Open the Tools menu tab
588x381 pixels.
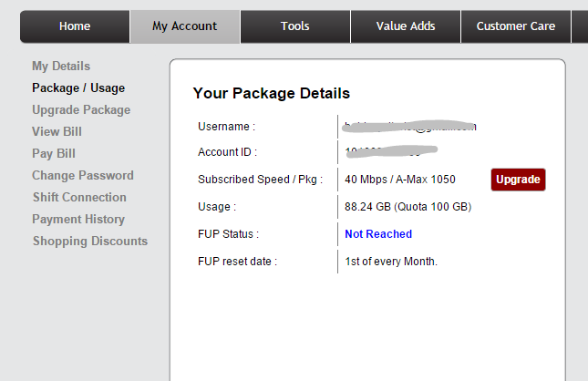tap(294, 26)
